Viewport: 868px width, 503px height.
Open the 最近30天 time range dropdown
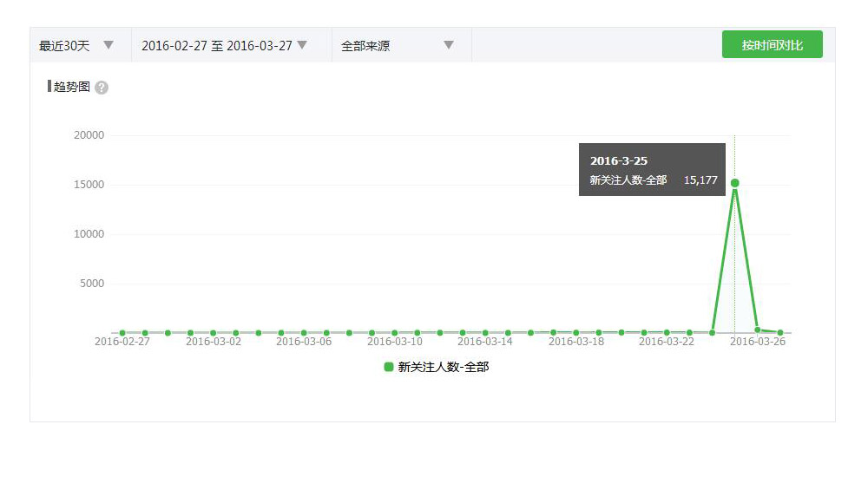coord(76,45)
